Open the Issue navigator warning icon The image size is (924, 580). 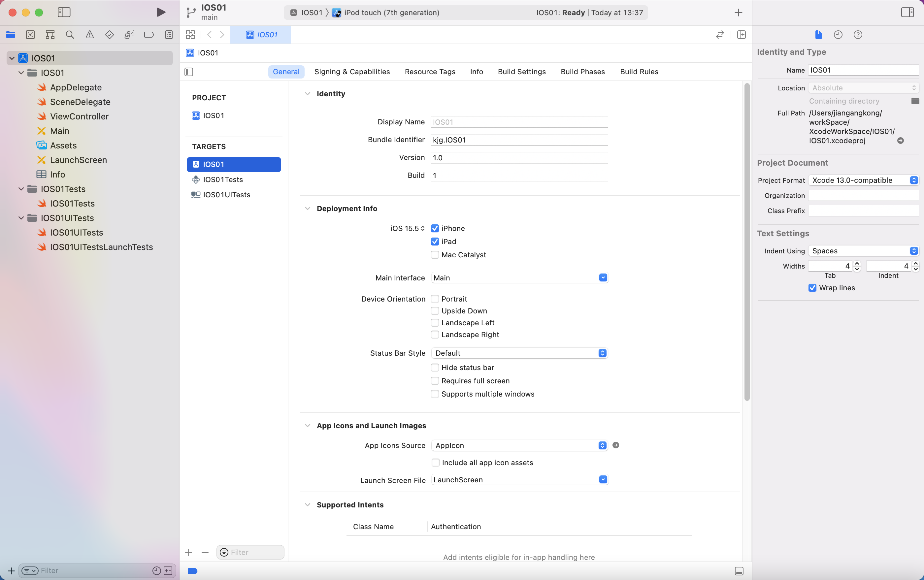tap(89, 35)
